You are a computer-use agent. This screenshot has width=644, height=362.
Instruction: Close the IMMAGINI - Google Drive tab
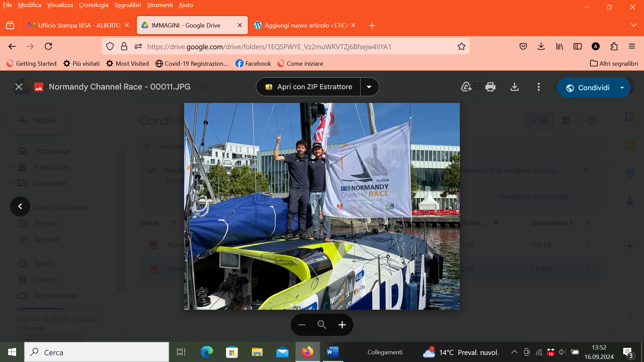pyautogui.click(x=239, y=25)
